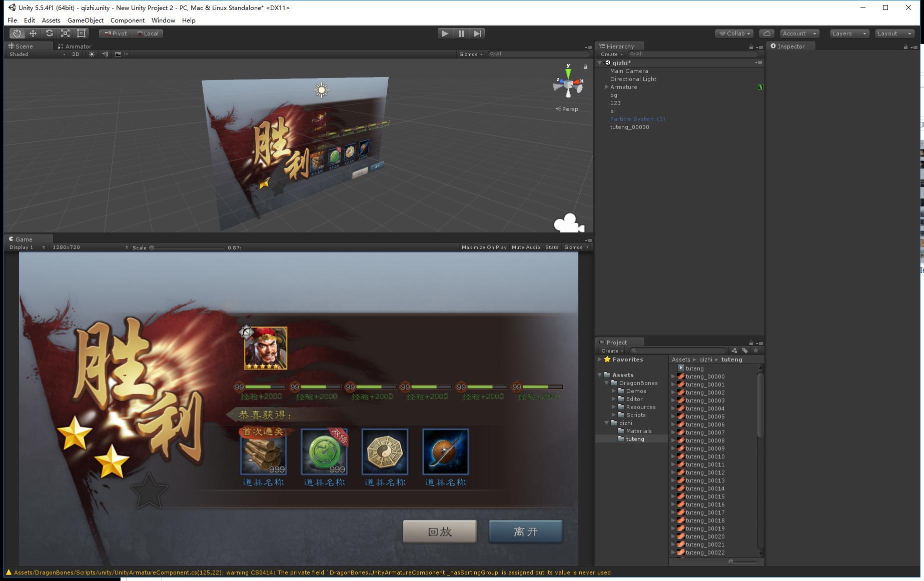Click the 回放 replay button

(x=440, y=531)
